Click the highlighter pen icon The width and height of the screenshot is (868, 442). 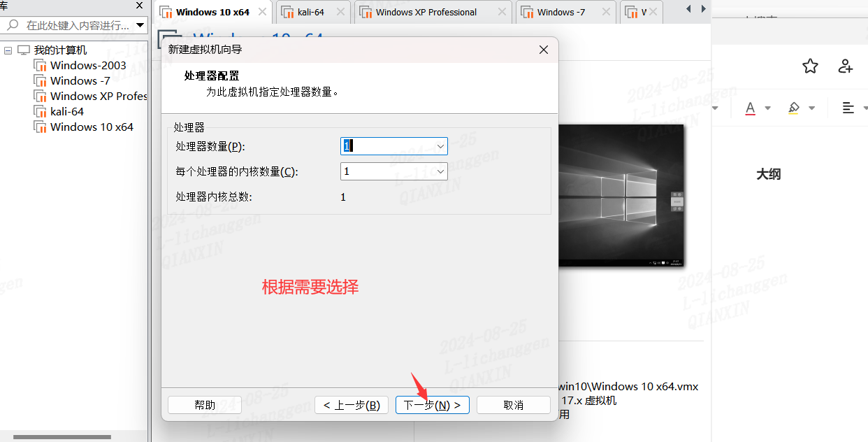[x=793, y=108]
